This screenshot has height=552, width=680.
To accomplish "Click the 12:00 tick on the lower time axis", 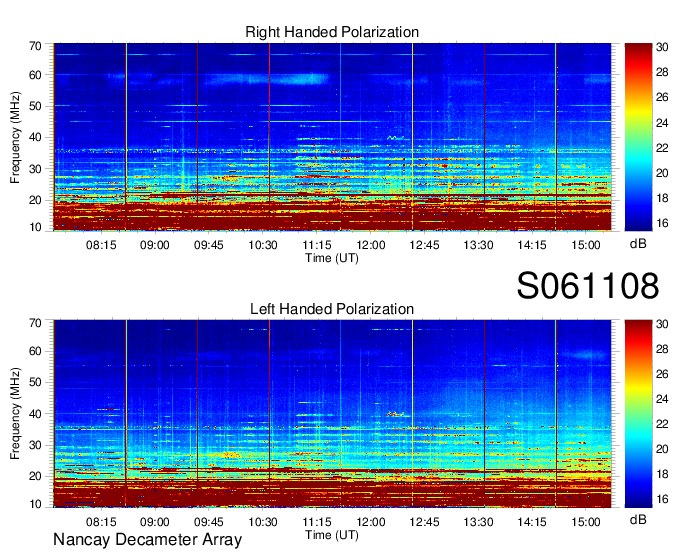I will click(371, 522).
